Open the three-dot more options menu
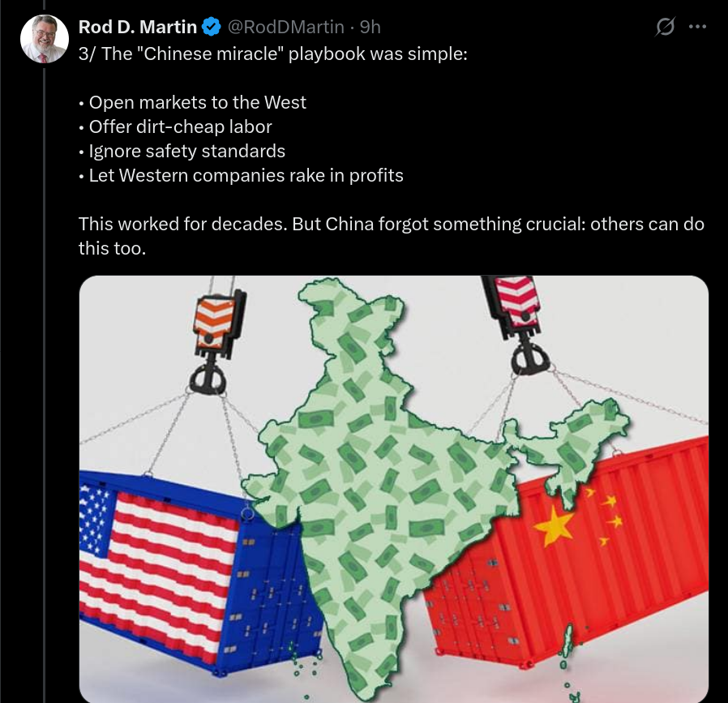This screenshot has height=703, width=728. [x=697, y=27]
